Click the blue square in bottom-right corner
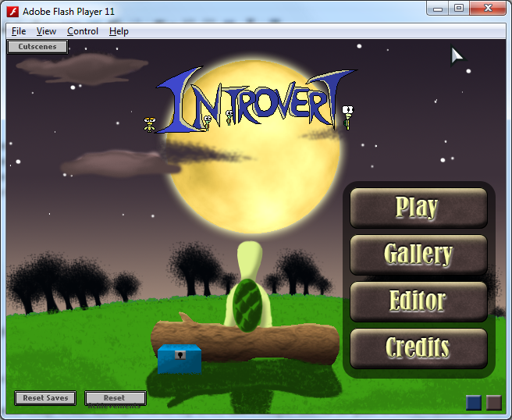Screen dimensions: 512x420 [474, 403]
